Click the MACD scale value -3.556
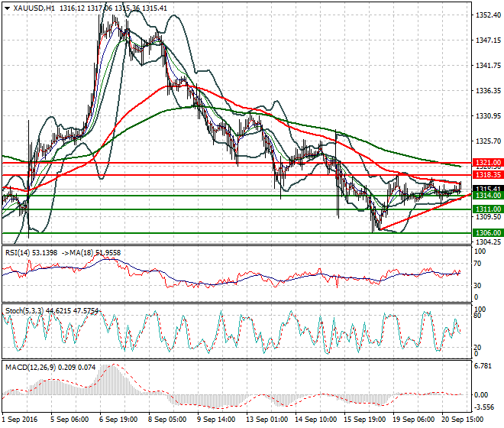504x428 pixels. click(x=484, y=407)
